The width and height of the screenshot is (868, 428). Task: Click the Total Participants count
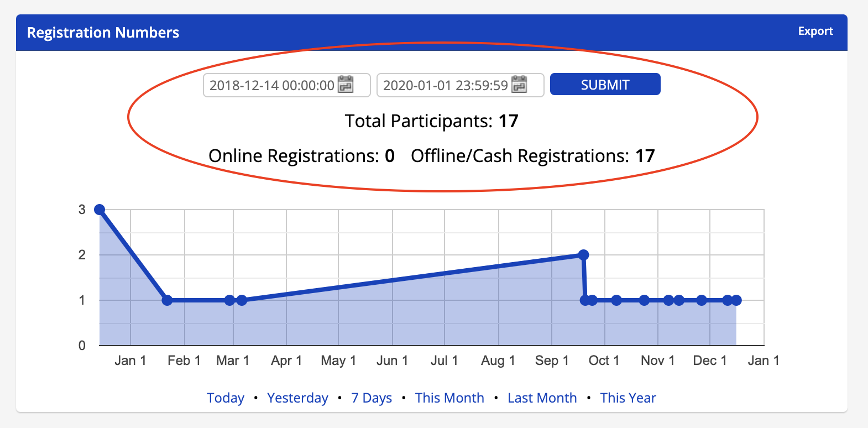508,121
